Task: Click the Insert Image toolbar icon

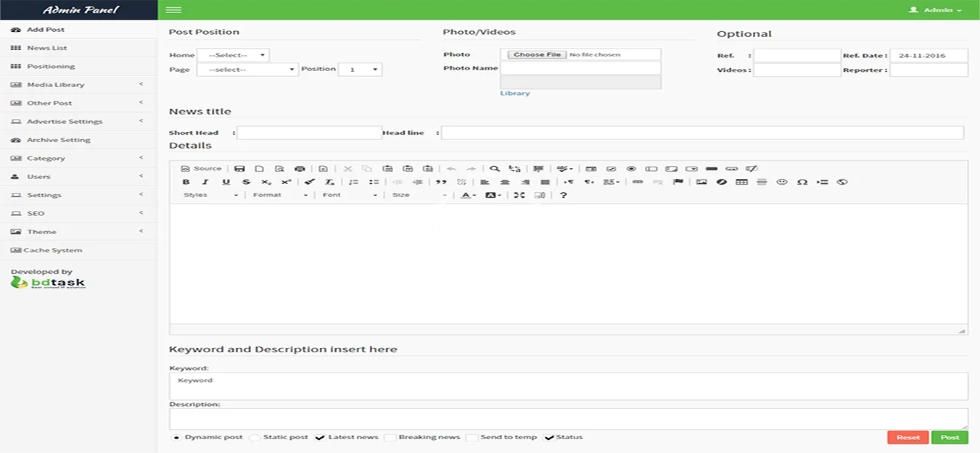Action: point(701,182)
